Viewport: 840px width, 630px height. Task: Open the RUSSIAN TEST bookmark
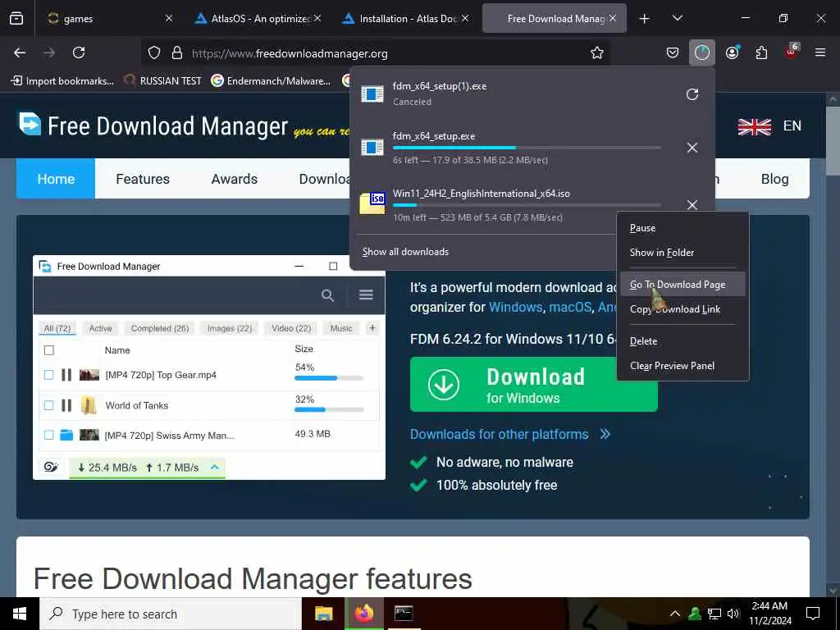(x=163, y=81)
